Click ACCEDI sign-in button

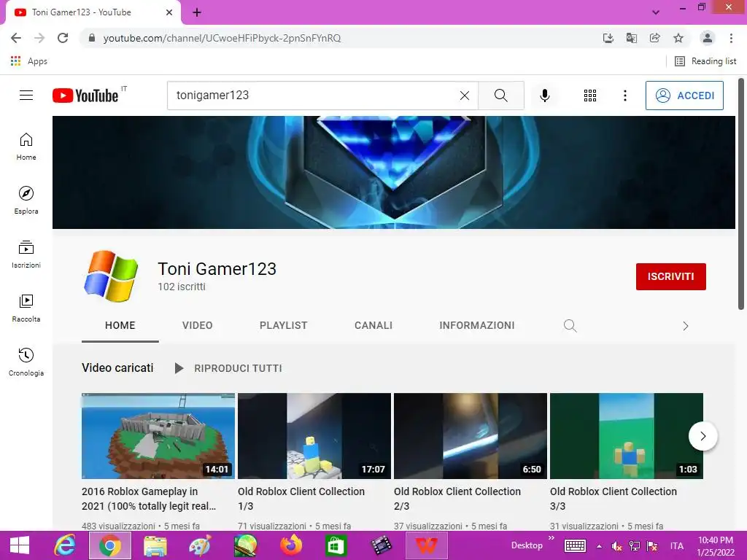coord(684,96)
